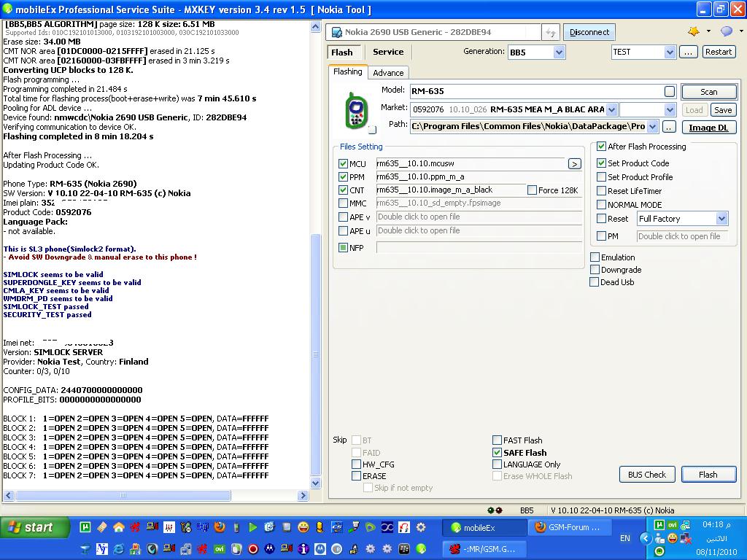Switch to the MR/GSM.G taskbar window

485,549
